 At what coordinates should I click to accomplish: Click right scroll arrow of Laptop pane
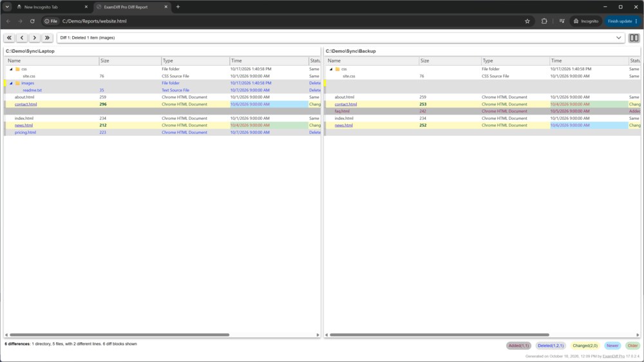[317, 335]
